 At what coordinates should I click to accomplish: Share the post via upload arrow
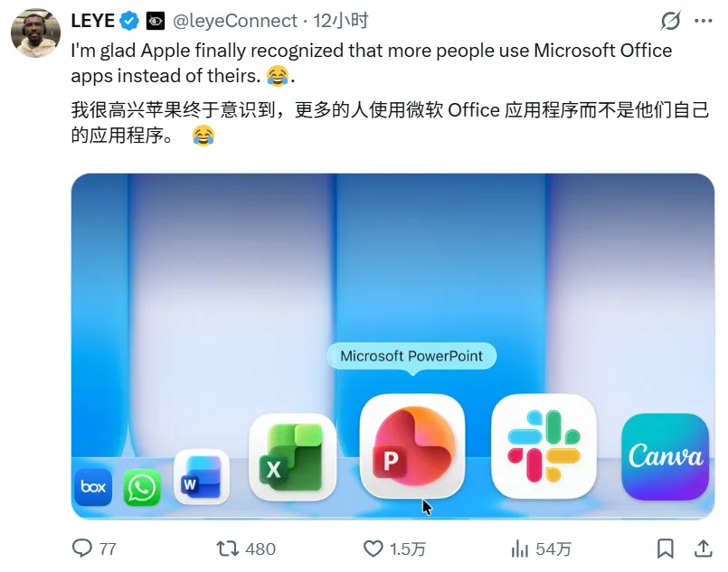pos(704,549)
